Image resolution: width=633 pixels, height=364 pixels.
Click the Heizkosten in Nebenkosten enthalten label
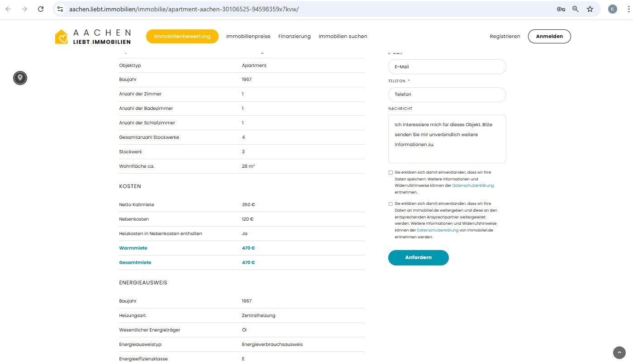point(161,233)
